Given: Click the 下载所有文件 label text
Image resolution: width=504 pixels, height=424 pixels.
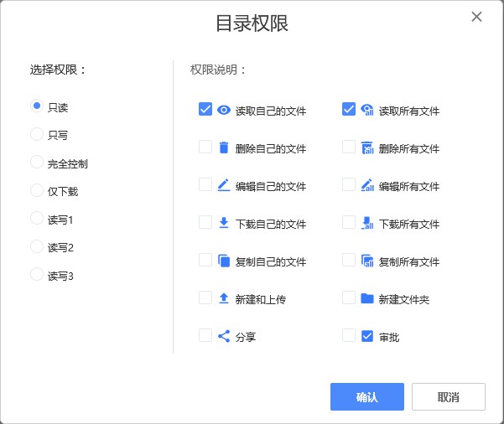Looking at the screenshot, I should [409, 224].
